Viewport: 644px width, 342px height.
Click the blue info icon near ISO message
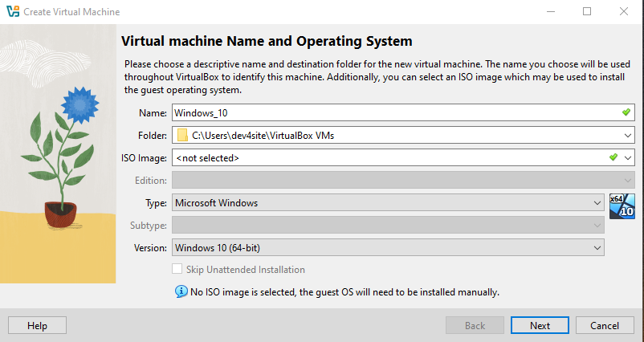pyautogui.click(x=181, y=291)
